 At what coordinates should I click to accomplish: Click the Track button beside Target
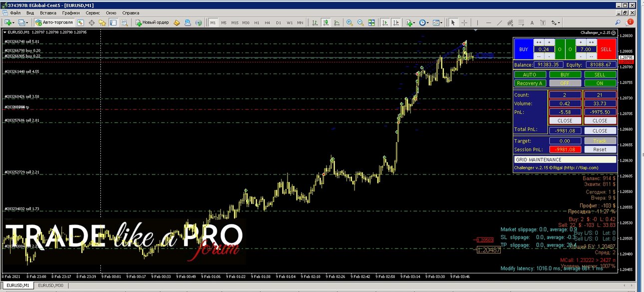tap(600, 141)
